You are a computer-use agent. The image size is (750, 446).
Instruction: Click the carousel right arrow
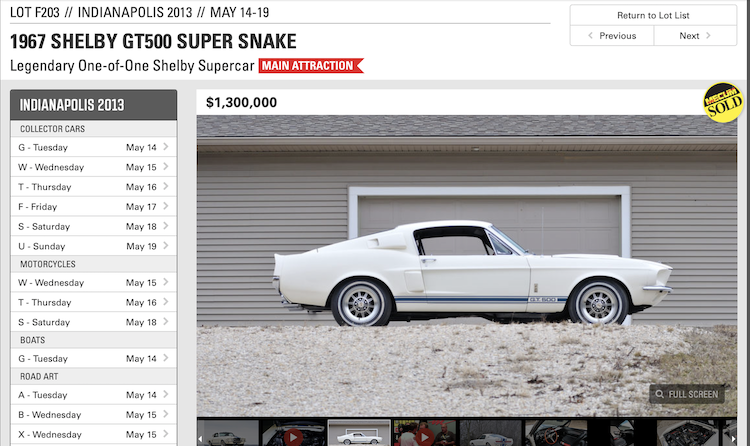[x=733, y=438]
